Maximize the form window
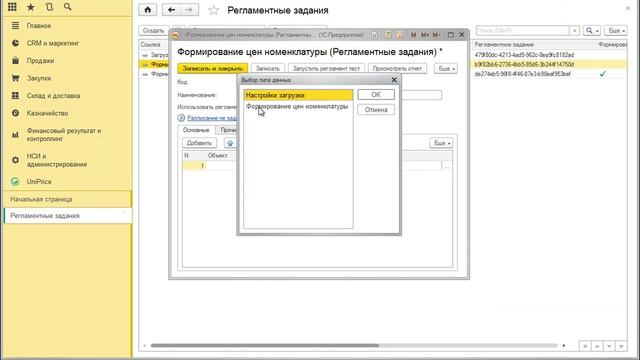The width and height of the screenshot is (640, 360). pos(451,35)
